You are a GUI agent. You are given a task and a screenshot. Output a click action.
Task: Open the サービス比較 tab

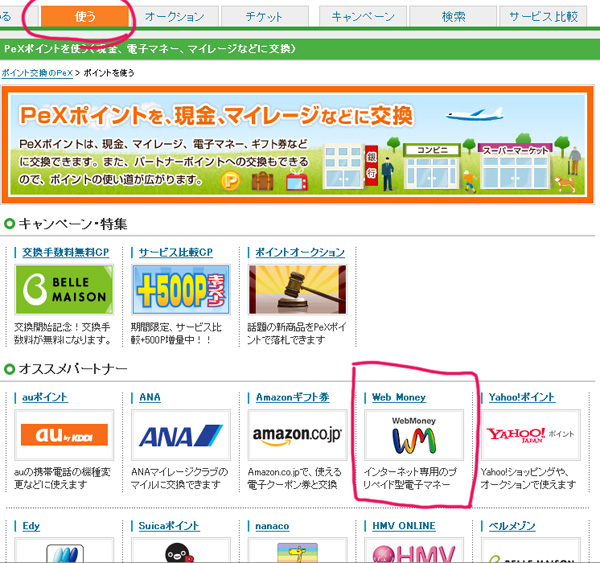[x=543, y=16]
